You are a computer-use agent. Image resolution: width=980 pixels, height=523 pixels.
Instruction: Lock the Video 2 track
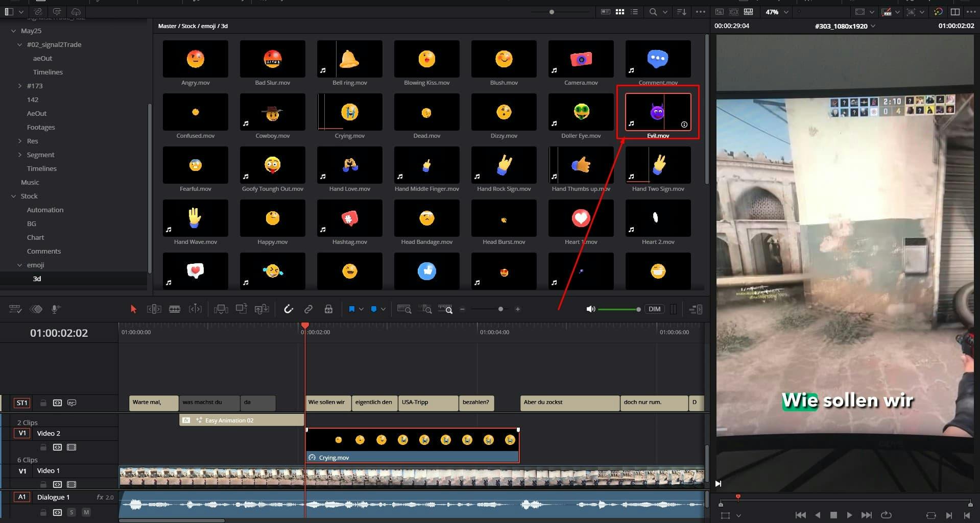[43, 447]
